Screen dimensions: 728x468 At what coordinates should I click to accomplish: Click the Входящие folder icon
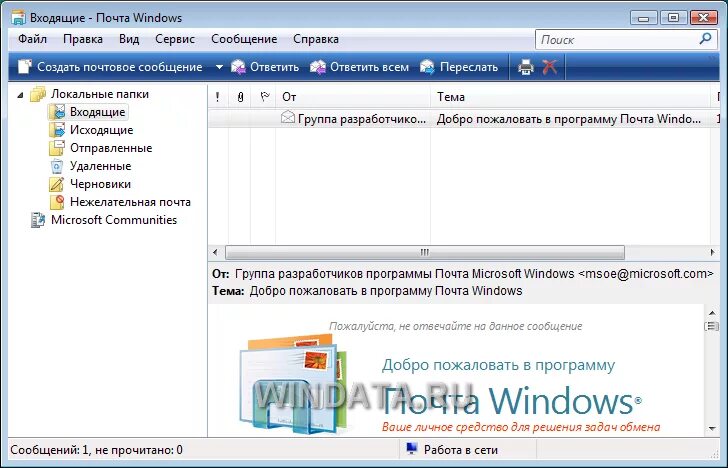(57, 112)
